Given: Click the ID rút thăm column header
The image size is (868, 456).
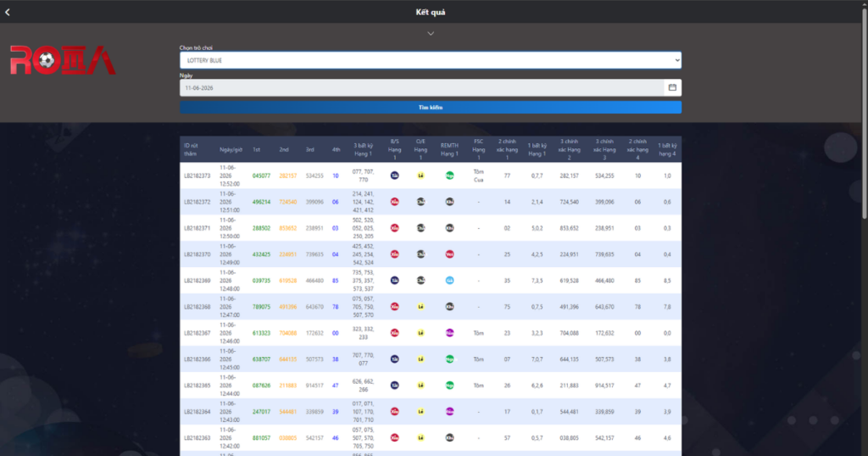Looking at the screenshot, I should (191, 149).
